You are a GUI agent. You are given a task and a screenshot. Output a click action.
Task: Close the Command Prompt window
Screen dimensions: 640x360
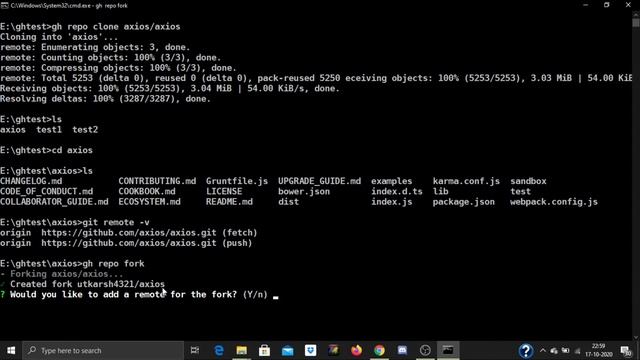[628, 5]
